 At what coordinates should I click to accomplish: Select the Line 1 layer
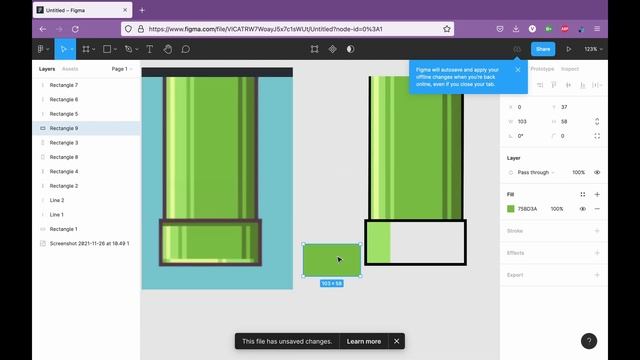pyautogui.click(x=87, y=215)
